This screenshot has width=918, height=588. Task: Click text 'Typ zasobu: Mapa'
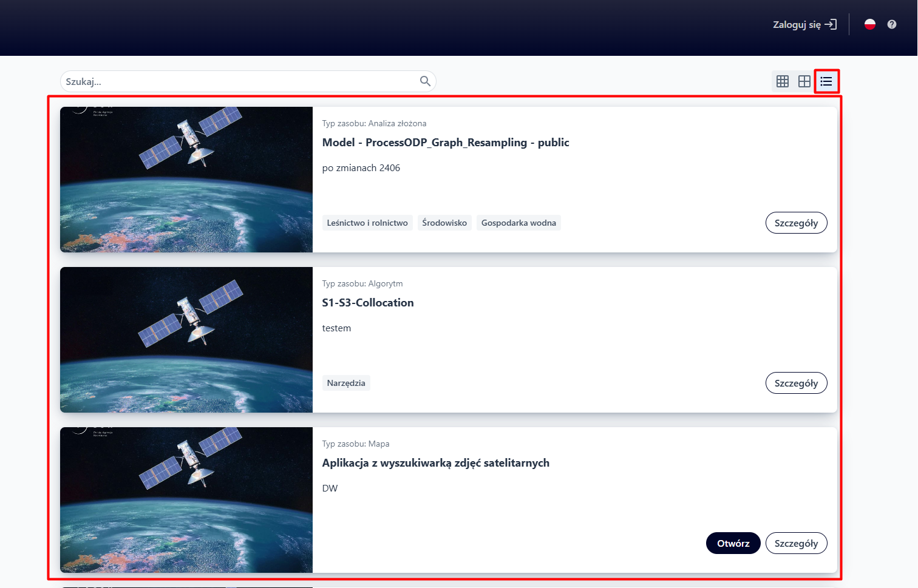(356, 444)
